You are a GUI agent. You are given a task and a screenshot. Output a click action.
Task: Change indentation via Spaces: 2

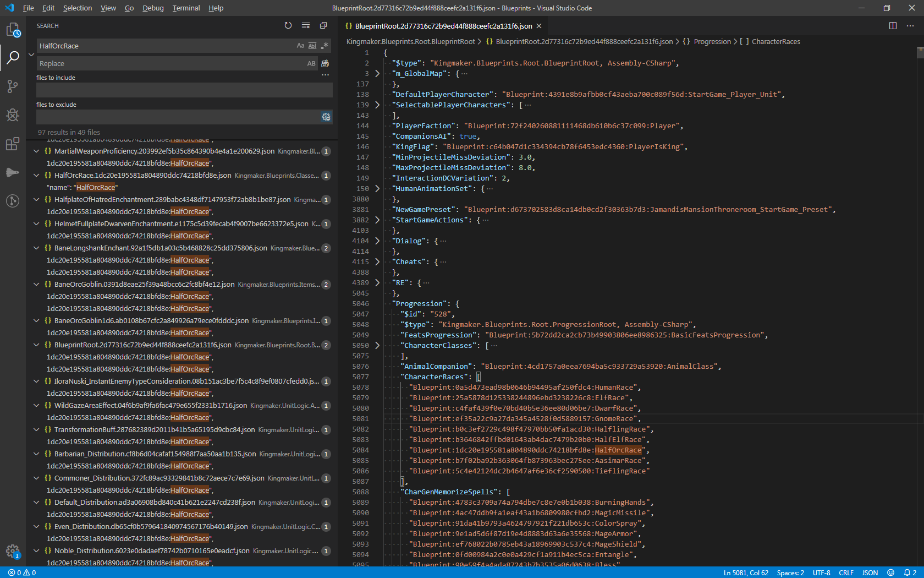790,572
